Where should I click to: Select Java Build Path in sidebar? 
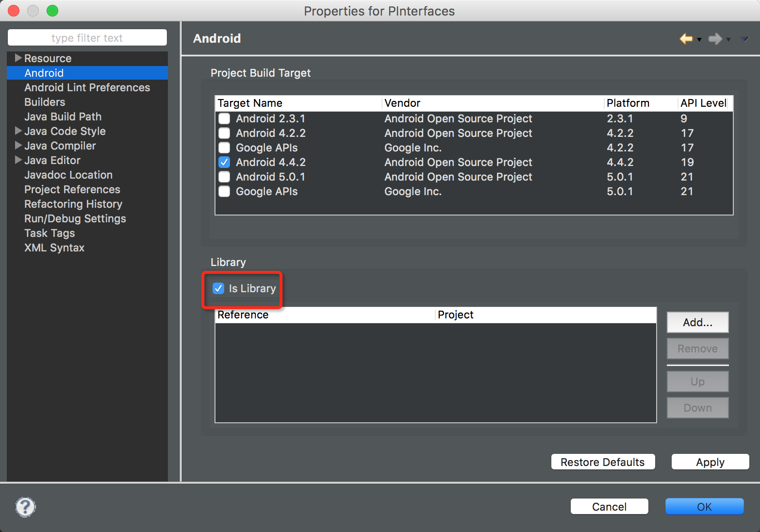pyautogui.click(x=63, y=116)
